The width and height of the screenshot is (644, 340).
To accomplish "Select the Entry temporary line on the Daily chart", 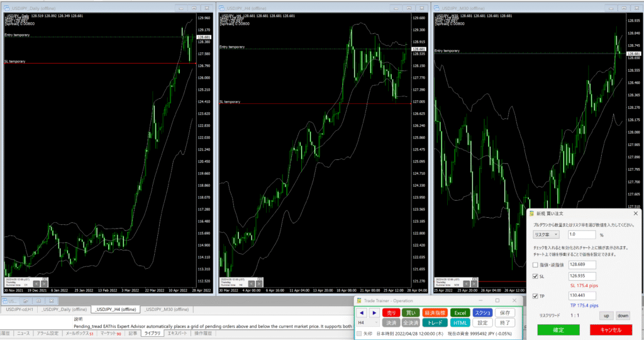I will (100, 37).
